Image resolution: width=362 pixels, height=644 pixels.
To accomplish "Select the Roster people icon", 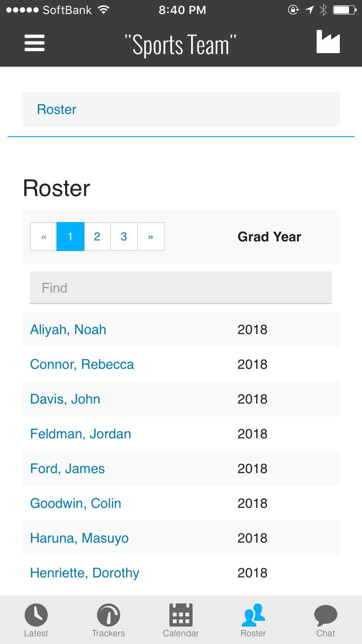I will (253, 615).
